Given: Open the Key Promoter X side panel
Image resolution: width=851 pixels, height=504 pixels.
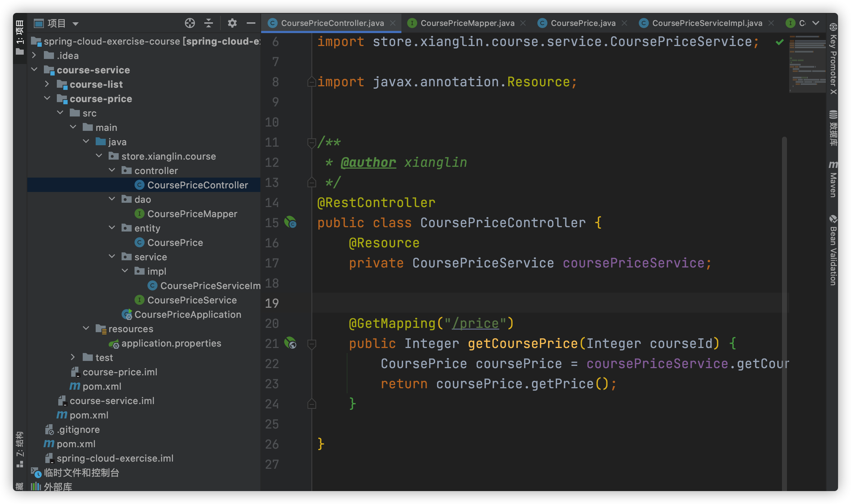Looking at the screenshot, I should pyautogui.click(x=833, y=59).
